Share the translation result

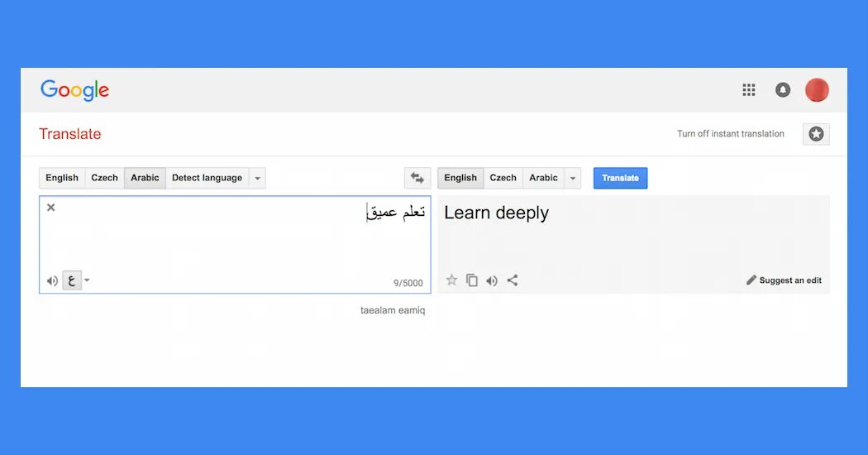[513, 280]
